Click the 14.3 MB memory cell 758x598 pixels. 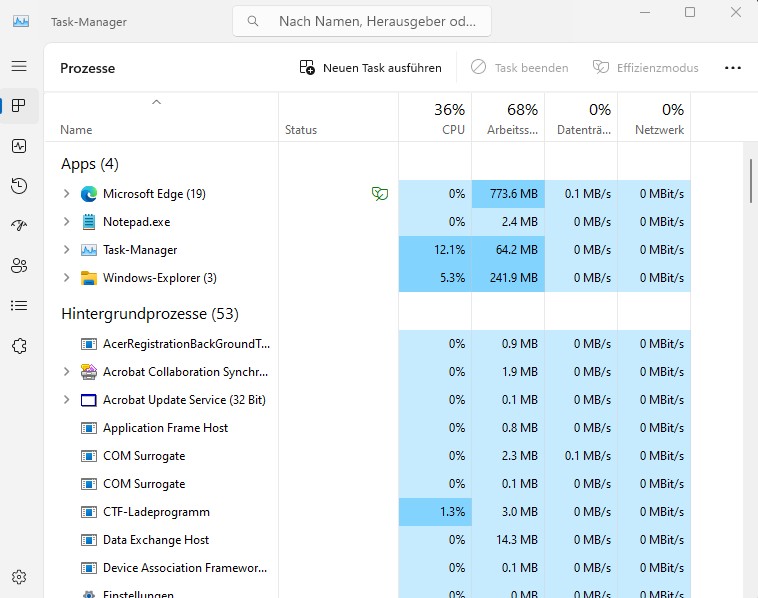(508, 540)
